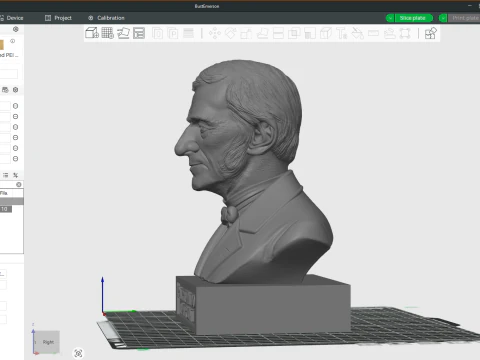480x360 pixels.
Task: Click the object list view icon
Action: click(5, 175)
